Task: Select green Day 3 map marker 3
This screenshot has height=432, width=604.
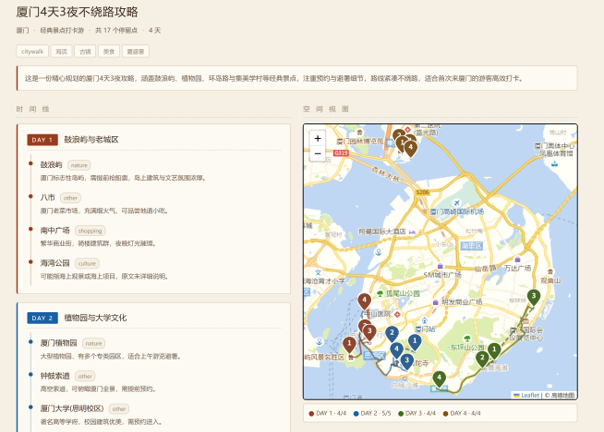Action: coord(534,298)
